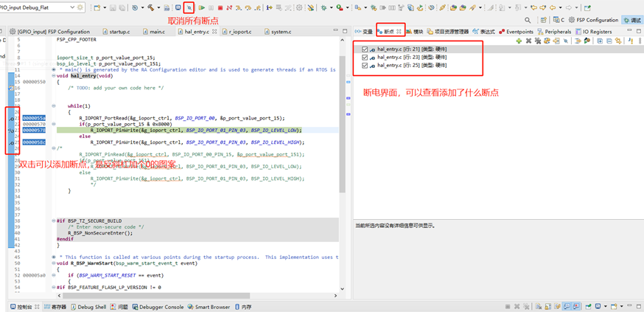Open the 变量 variables view tab
Screen dimensions: 644x312
pyautogui.click(x=363, y=31)
